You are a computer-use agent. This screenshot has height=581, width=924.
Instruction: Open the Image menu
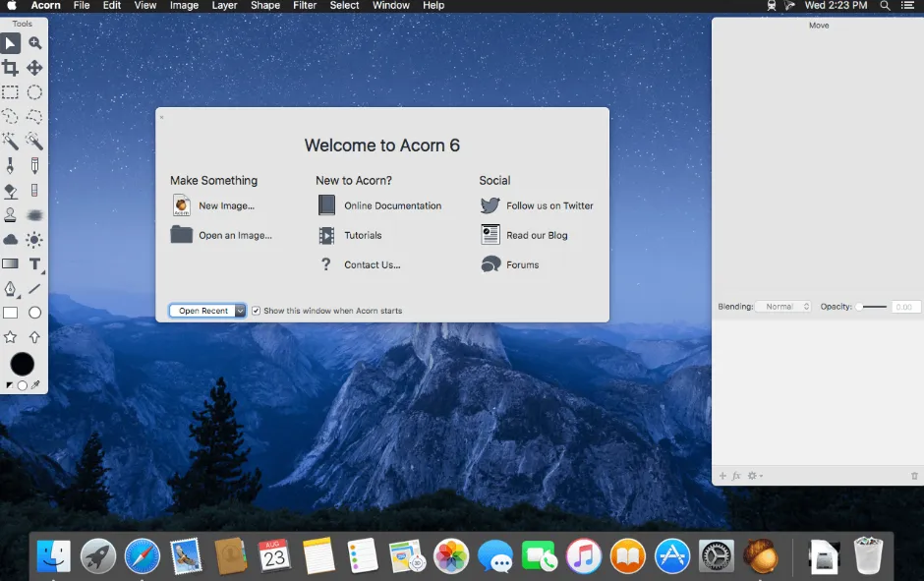(184, 5)
